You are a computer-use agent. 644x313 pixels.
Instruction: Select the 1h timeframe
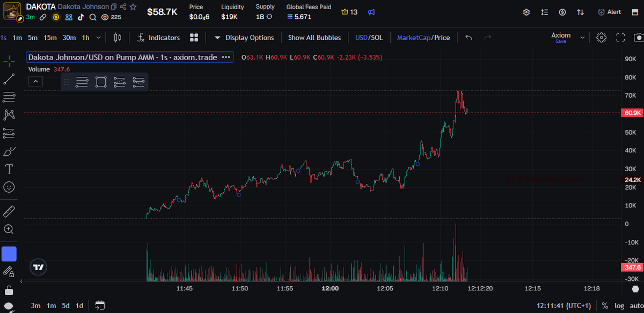[85, 38]
